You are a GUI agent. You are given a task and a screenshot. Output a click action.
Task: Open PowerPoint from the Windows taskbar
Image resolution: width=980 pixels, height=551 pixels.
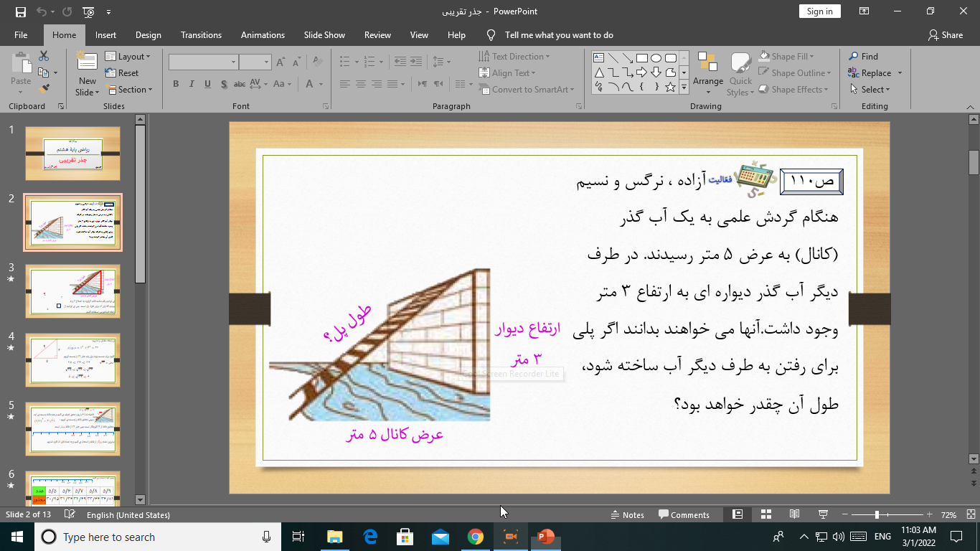[x=546, y=537]
